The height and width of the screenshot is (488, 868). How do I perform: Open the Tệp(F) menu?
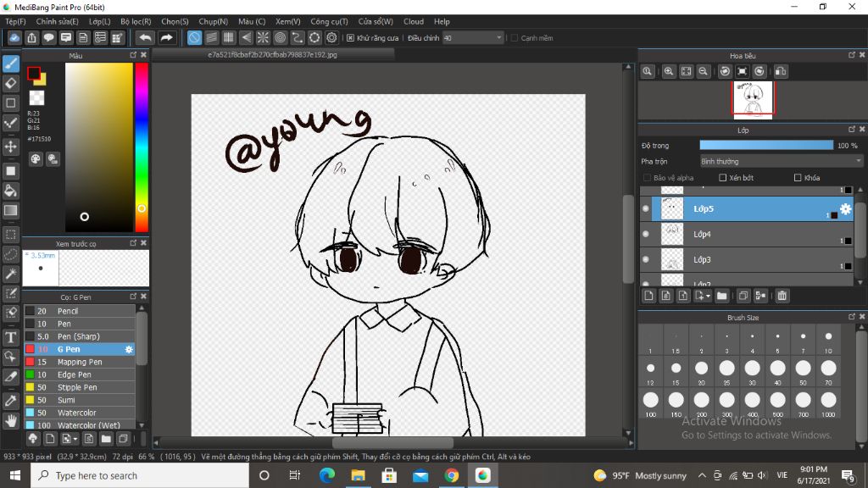[15, 21]
